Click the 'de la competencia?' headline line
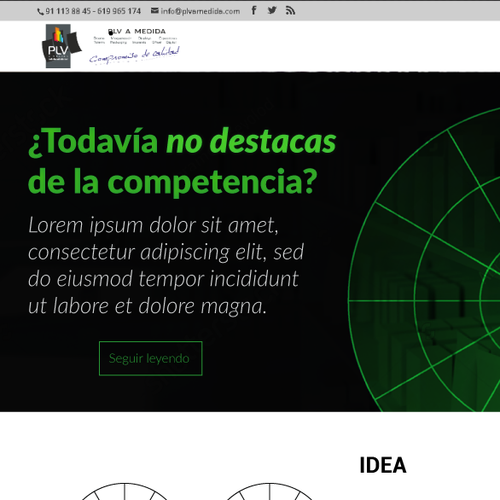Screen dimensions: 500x500 tap(172, 182)
